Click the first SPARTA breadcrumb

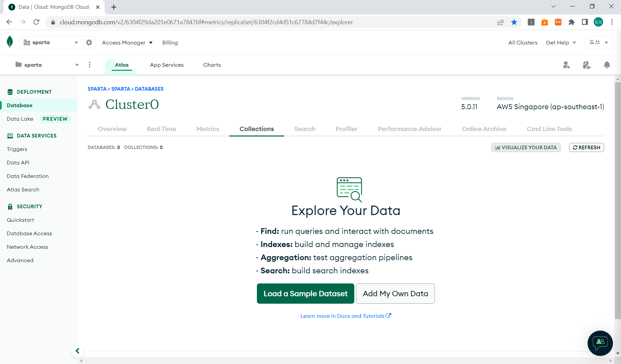(x=97, y=89)
